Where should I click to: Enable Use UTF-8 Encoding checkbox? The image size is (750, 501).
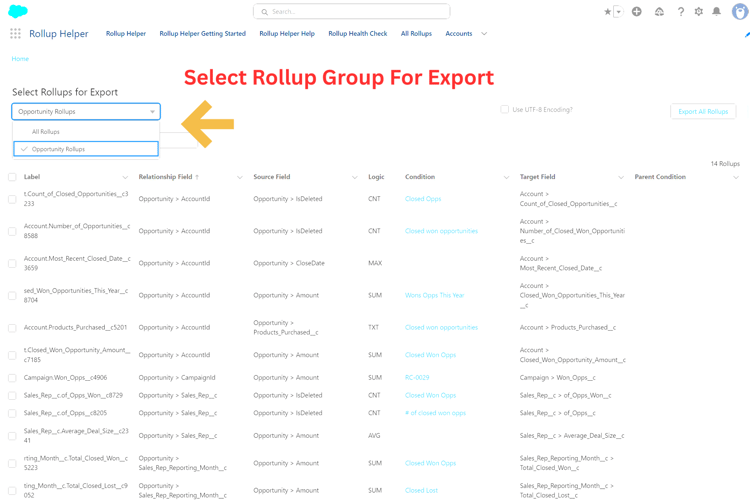coord(505,110)
